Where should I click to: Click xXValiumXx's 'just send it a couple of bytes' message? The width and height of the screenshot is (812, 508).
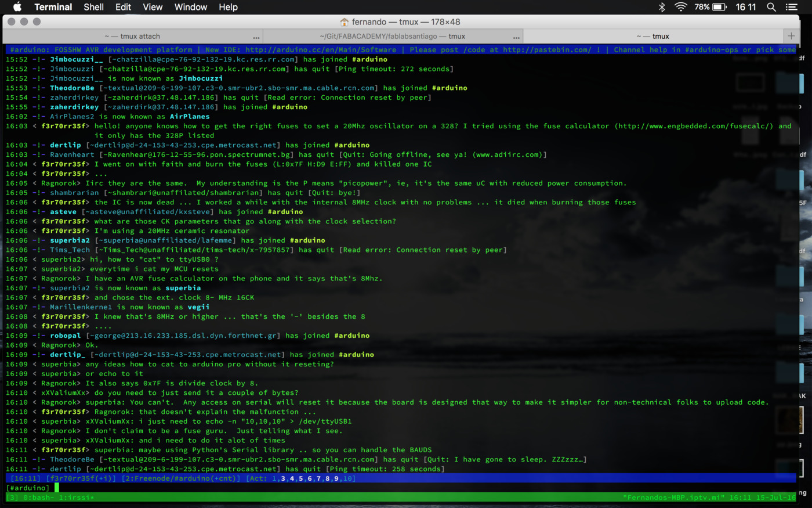pos(196,393)
